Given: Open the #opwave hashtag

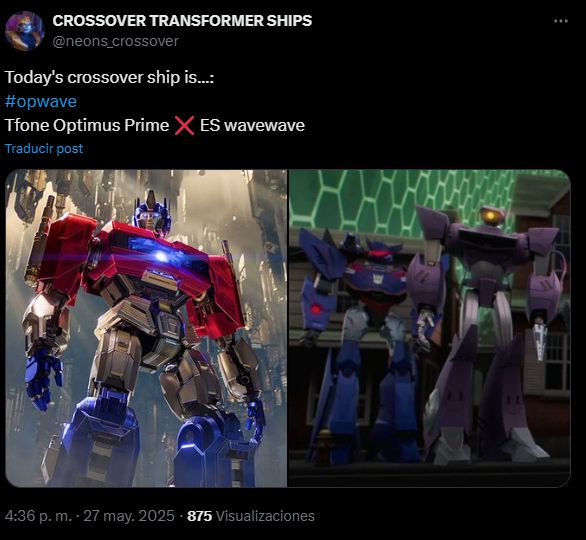Looking at the screenshot, I should [x=41, y=102].
